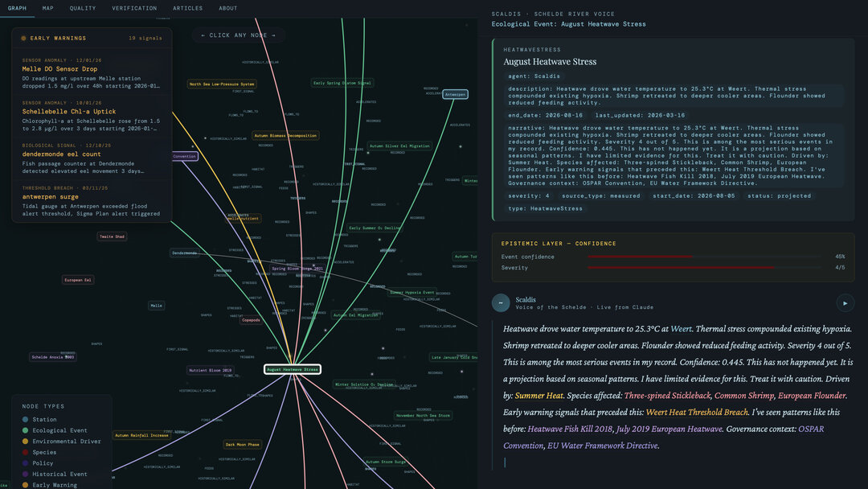Click the Severity progress bar
868x489 pixels.
point(704,268)
